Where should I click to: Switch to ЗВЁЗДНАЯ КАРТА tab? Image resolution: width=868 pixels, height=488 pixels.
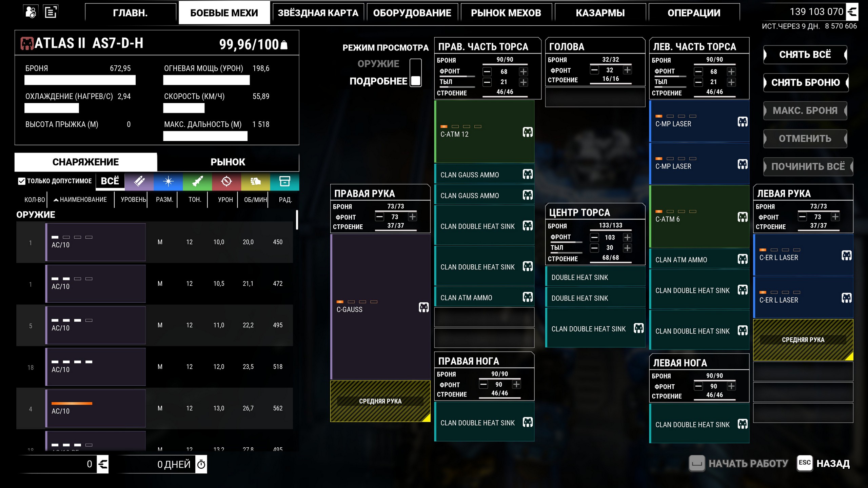tap(318, 13)
